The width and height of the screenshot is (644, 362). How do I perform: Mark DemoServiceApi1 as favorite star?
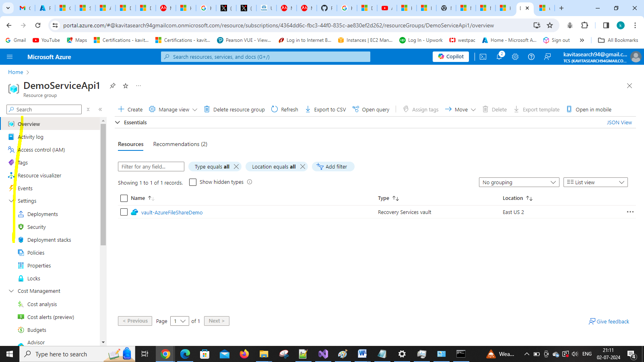point(126,86)
